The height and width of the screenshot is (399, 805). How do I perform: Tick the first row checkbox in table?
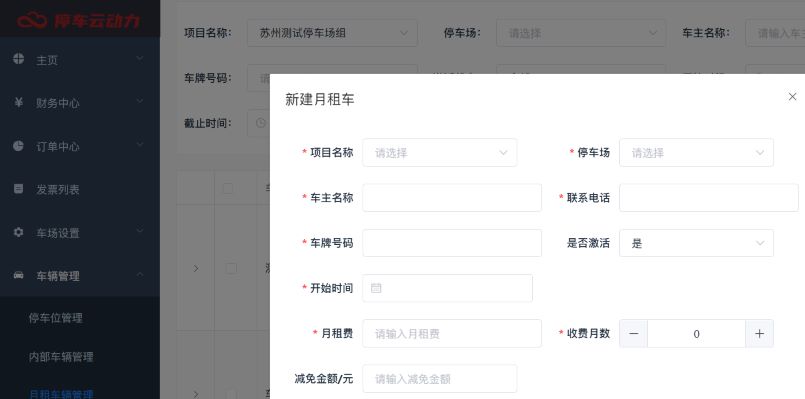[232, 268]
